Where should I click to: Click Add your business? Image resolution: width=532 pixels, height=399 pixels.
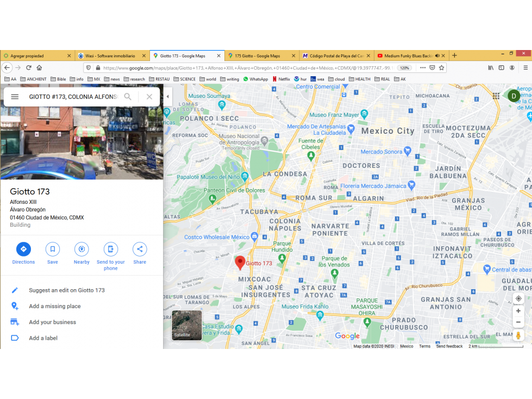point(52,322)
